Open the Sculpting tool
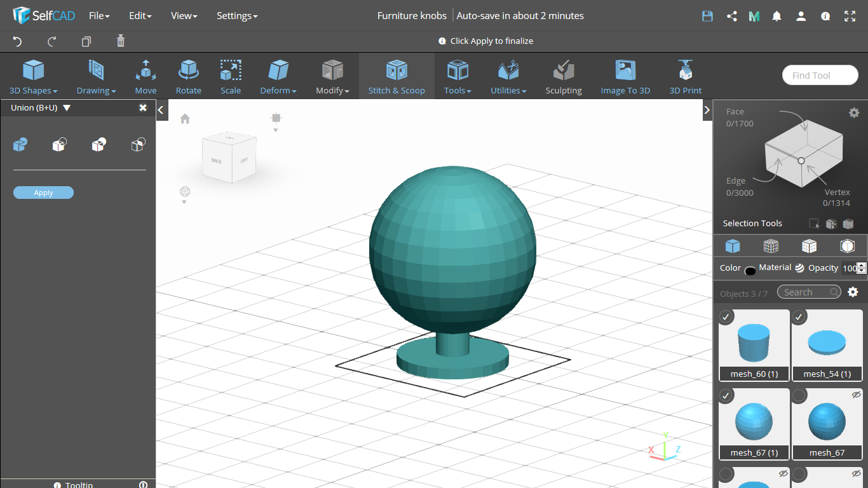 tap(564, 77)
